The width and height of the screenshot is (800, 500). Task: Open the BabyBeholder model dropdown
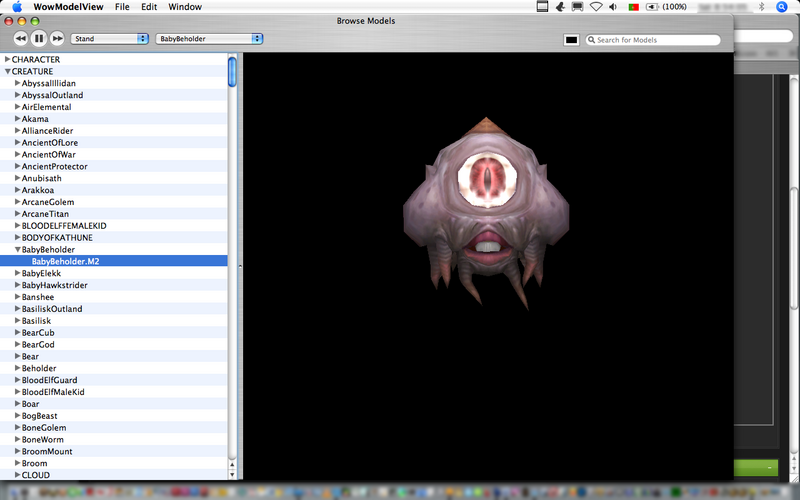click(209, 39)
